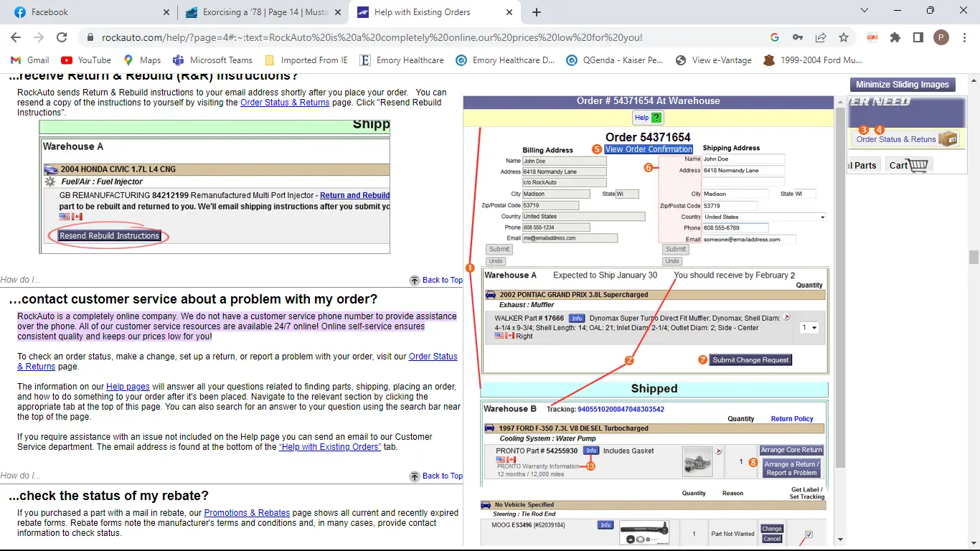This screenshot has width=980, height=551.
Task: Click Change button for MOOG part
Action: [772, 529]
